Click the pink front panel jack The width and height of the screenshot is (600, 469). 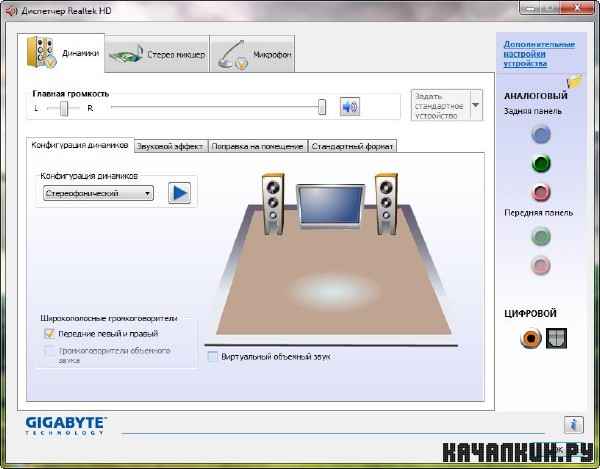pyautogui.click(x=541, y=265)
